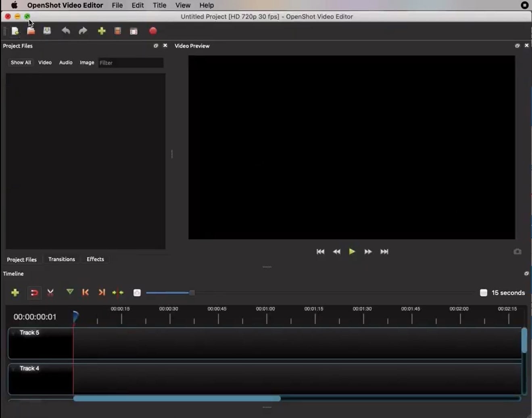Jump to the start of the preview
The image size is (532, 418).
coord(320,252)
